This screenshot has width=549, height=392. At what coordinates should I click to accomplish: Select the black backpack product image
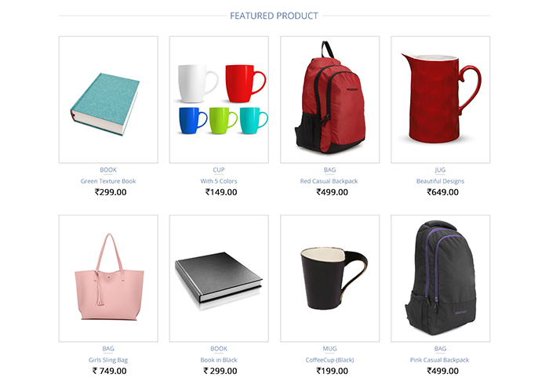[x=440, y=278]
